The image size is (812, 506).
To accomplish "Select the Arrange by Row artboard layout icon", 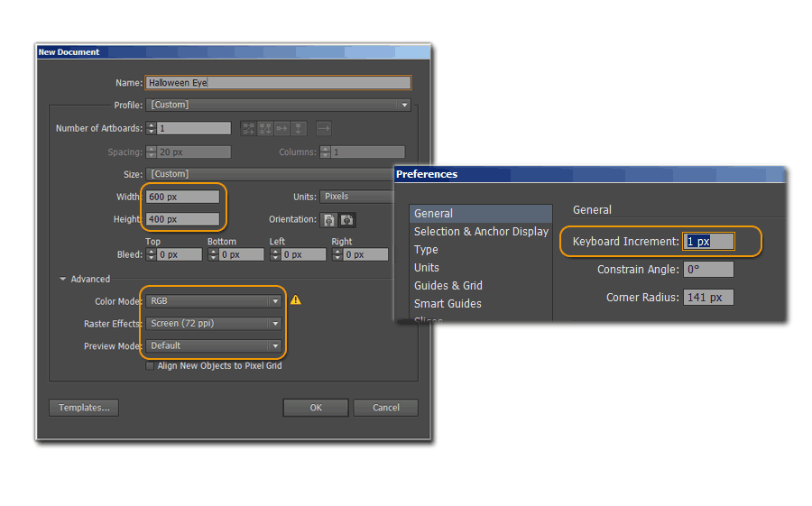I will (281, 128).
